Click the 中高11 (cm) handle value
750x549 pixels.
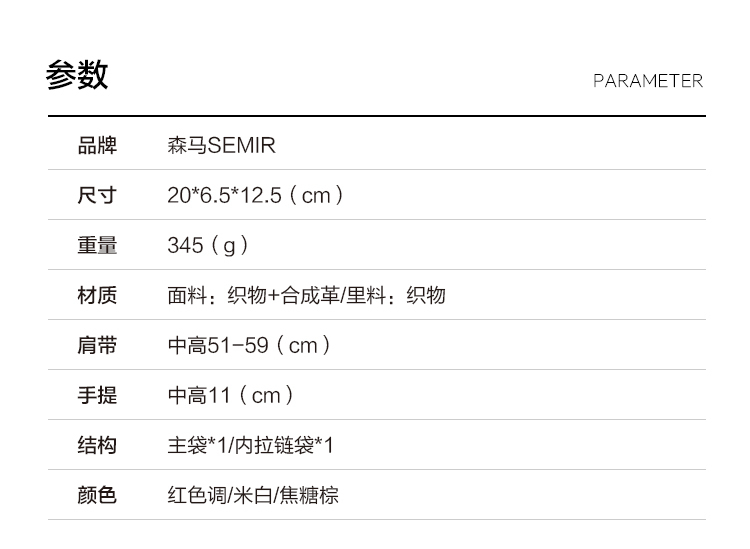(231, 396)
